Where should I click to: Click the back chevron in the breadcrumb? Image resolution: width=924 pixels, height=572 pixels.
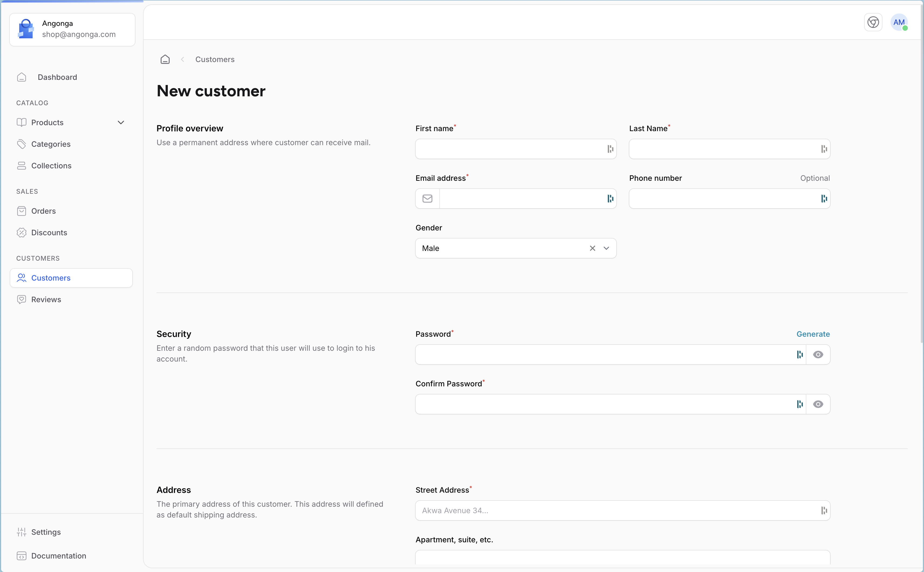(x=183, y=59)
